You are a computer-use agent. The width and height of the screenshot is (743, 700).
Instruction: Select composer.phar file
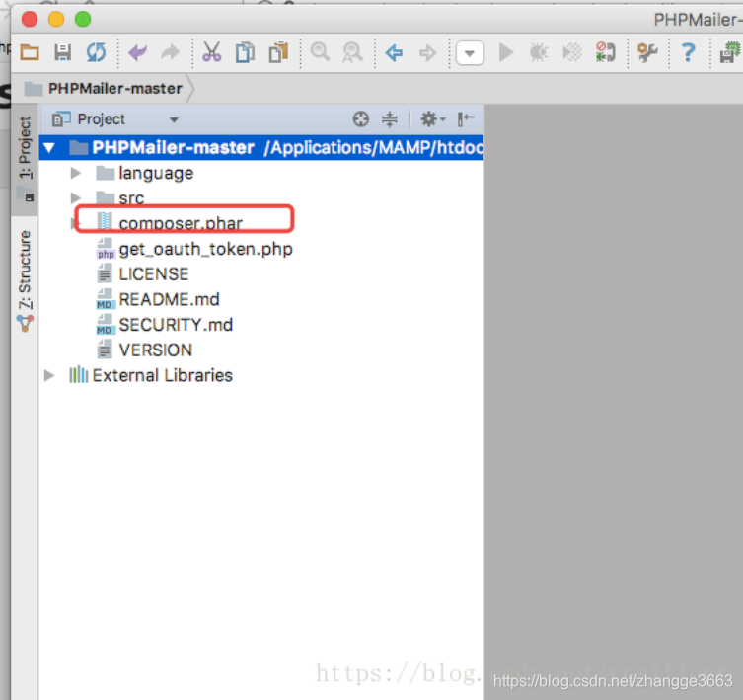click(181, 223)
